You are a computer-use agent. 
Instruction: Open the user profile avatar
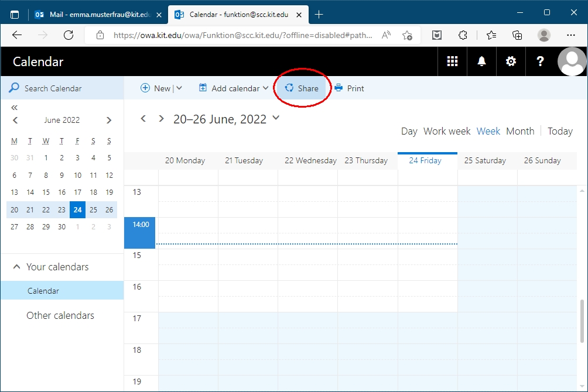(x=572, y=61)
